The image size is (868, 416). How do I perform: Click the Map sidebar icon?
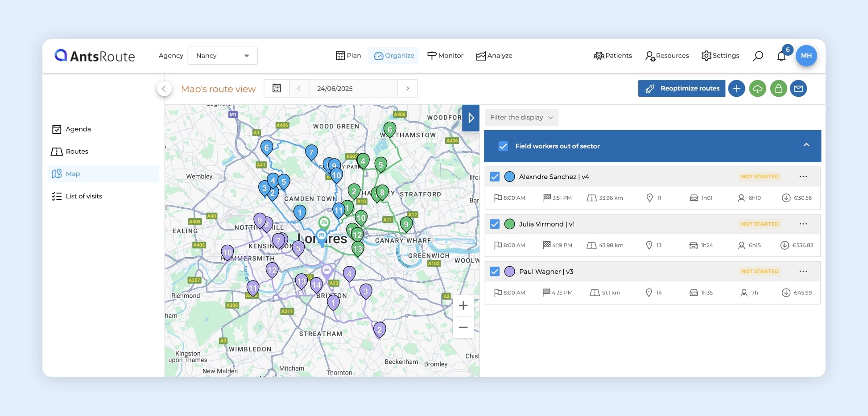(x=57, y=174)
